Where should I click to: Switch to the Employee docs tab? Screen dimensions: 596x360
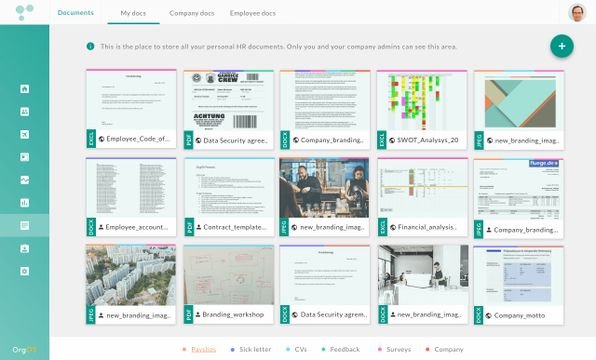click(253, 13)
